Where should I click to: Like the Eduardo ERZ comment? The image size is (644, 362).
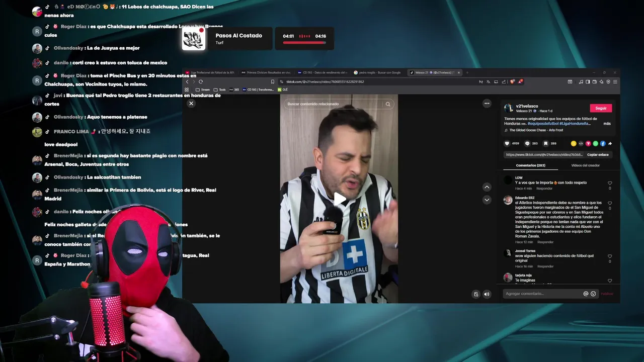610,203
